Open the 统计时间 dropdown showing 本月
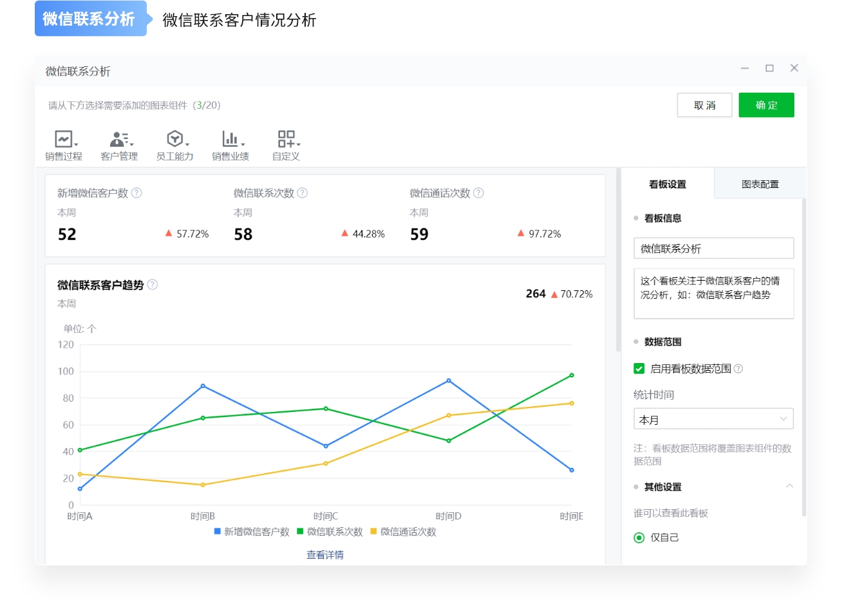The image size is (842, 616). (713, 418)
